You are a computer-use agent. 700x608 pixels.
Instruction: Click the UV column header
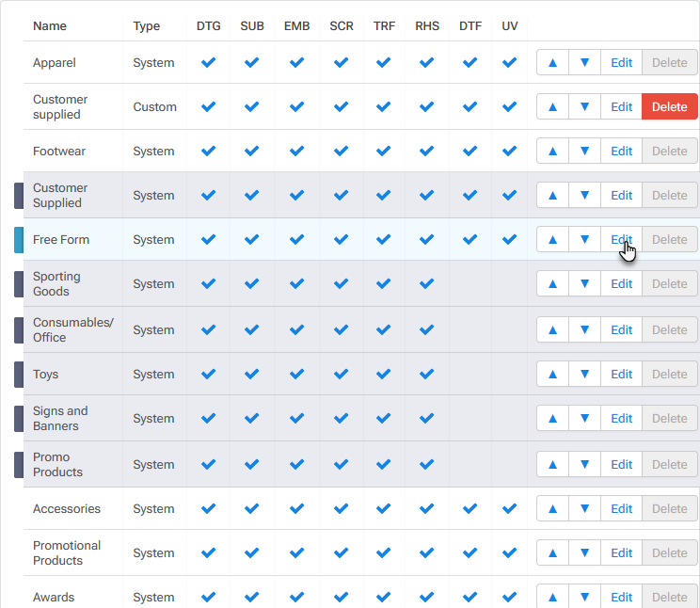pos(509,26)
